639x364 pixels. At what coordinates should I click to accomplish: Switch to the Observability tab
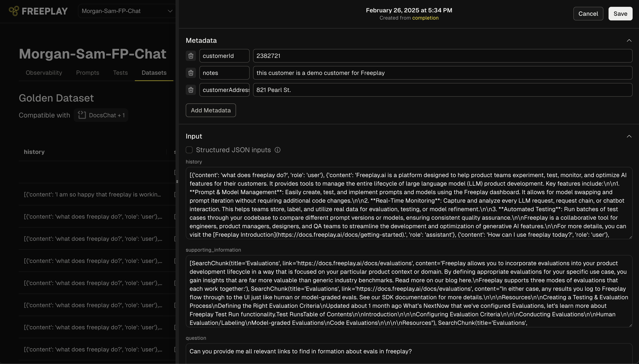[x=44, y=73]
